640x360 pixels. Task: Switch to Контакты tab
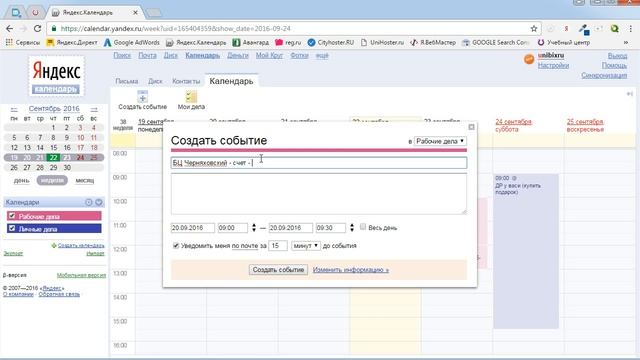(x=186, y=81)
